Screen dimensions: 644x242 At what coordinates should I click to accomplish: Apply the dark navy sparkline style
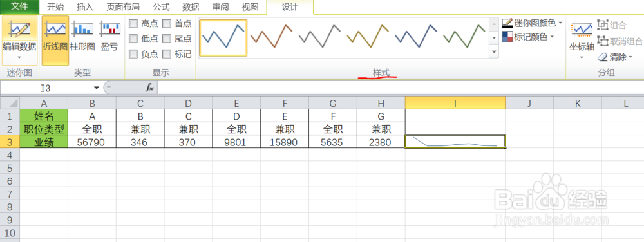[x=415, y=37]
